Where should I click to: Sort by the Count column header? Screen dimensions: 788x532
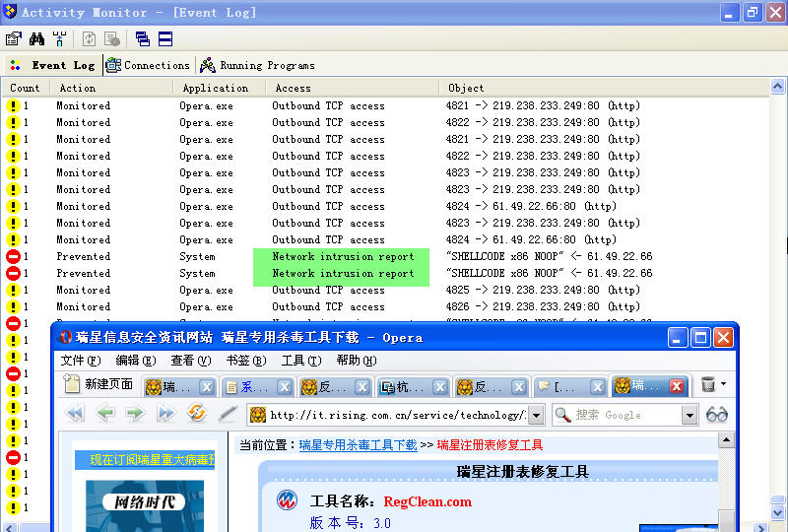[x=25, y=88]
